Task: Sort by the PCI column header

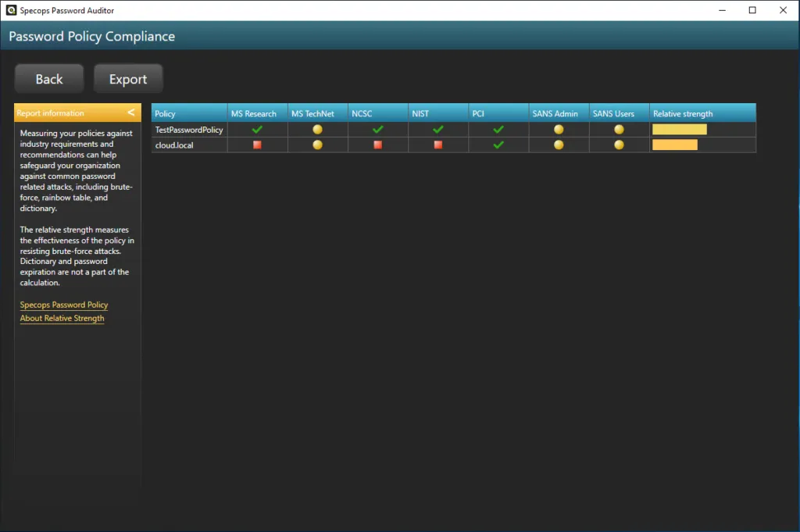Action: (498, 113)
